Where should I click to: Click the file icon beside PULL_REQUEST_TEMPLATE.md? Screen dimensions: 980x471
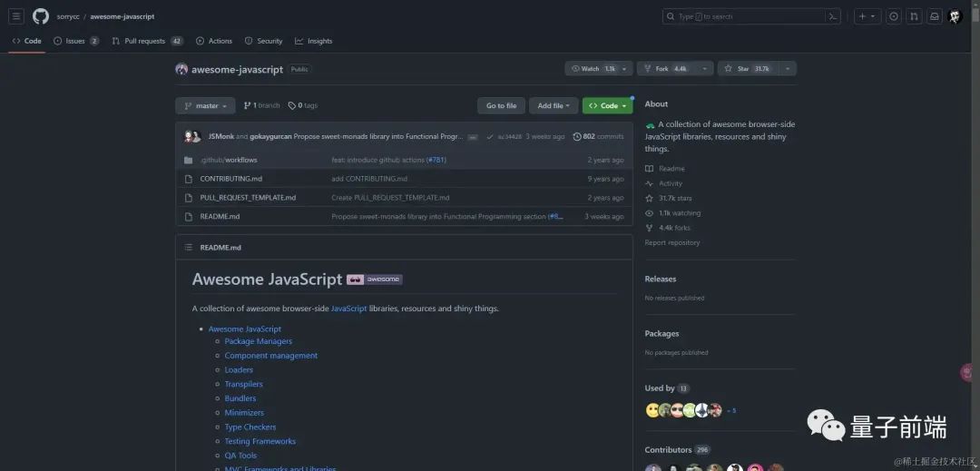coord(188,198)
